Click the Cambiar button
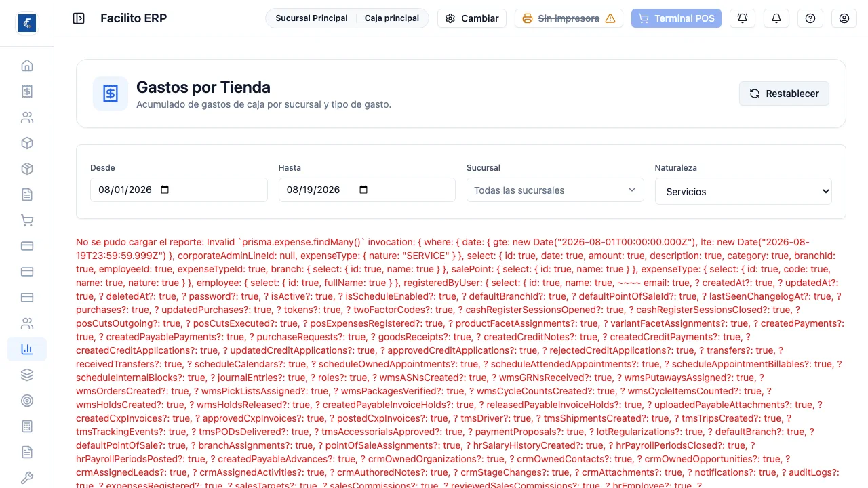Screen dimensions: 868x488 [473, 18]
